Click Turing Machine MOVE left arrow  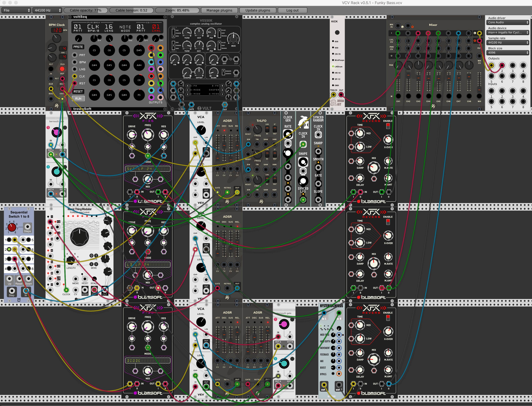coord(91,264)
